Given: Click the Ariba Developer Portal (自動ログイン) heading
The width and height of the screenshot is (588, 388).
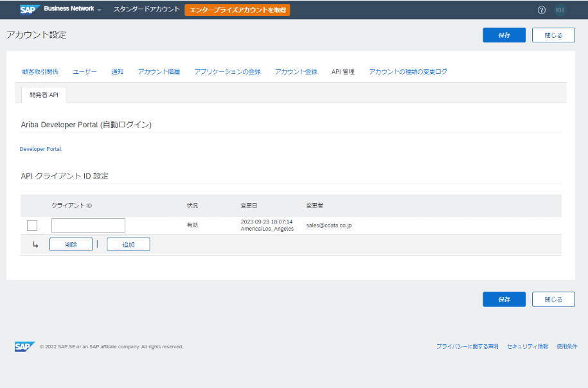Looking at the screenshot, I should click(x=86, y=125).
